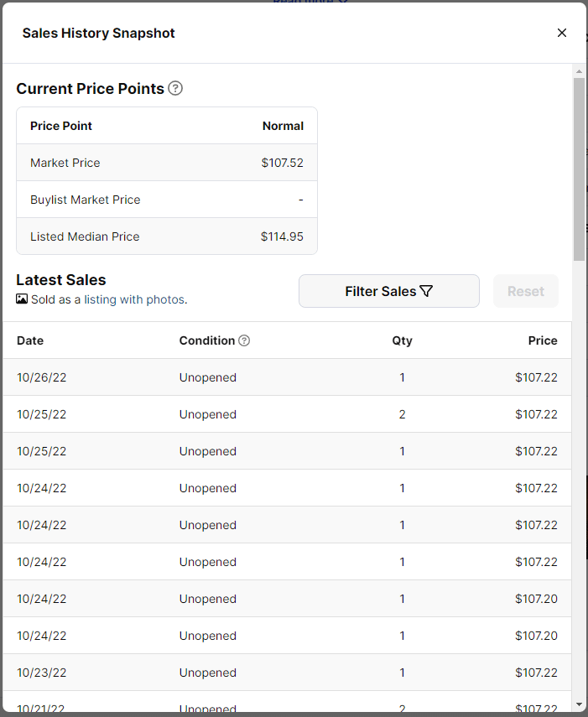Click the Qty column header
Viewport: 588px width, 717px height.
[x=402, y=340]
